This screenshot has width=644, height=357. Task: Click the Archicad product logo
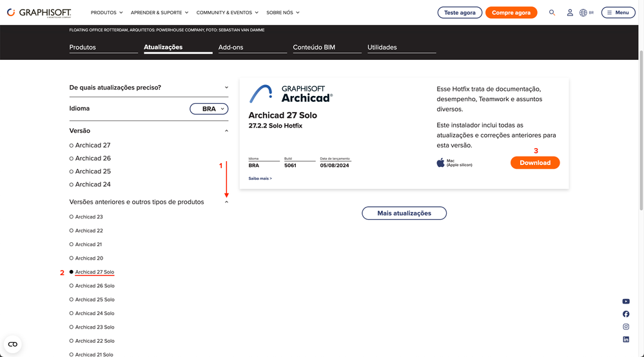click(291, 94)
